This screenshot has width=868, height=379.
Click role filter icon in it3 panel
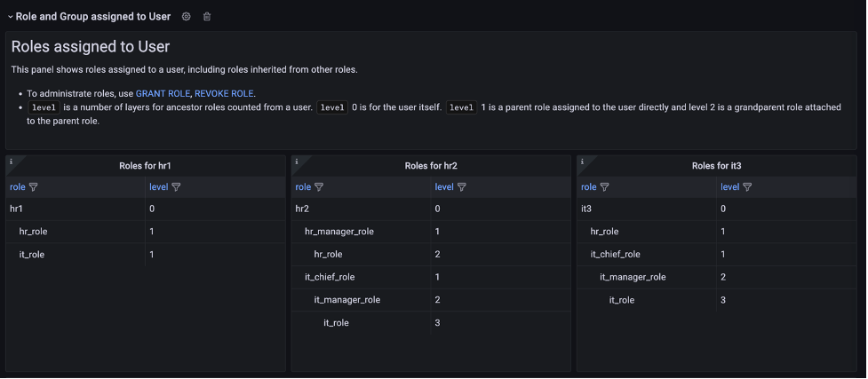tap(605, 187)
